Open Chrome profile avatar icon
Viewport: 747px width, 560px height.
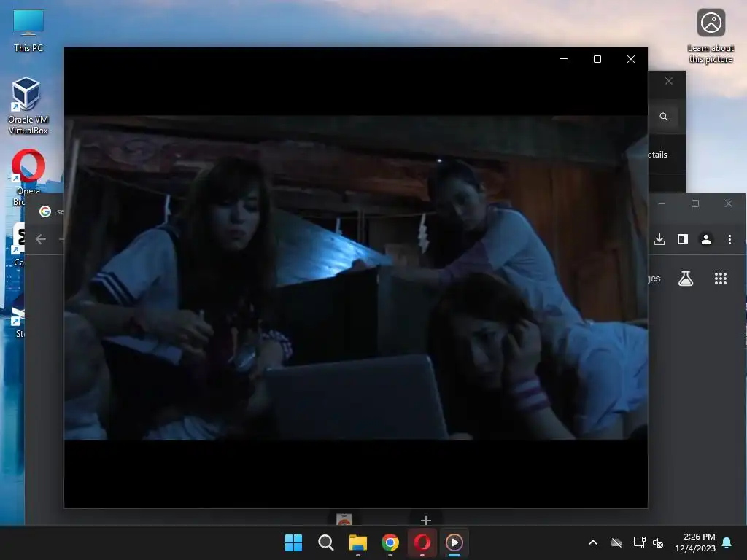706,239
